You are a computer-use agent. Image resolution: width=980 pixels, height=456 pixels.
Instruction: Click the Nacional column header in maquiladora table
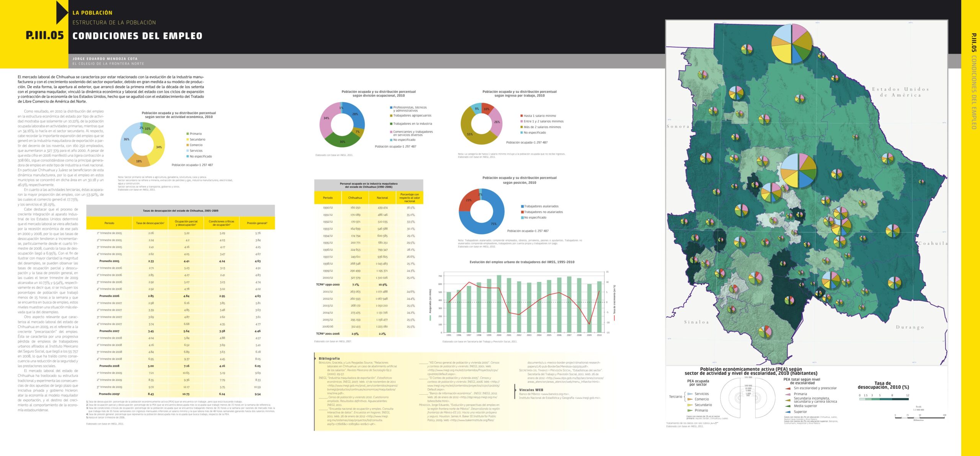[x=382, y=198]
